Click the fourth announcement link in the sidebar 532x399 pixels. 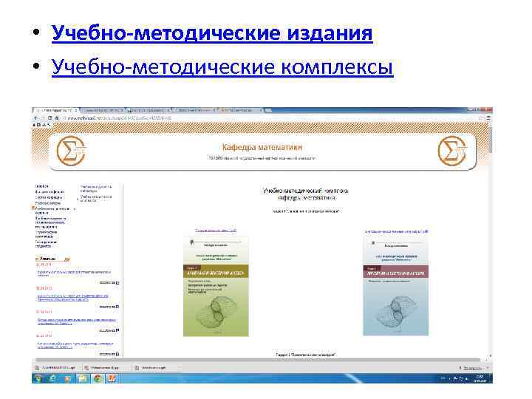pyautogui.click(x=75, y=345)
